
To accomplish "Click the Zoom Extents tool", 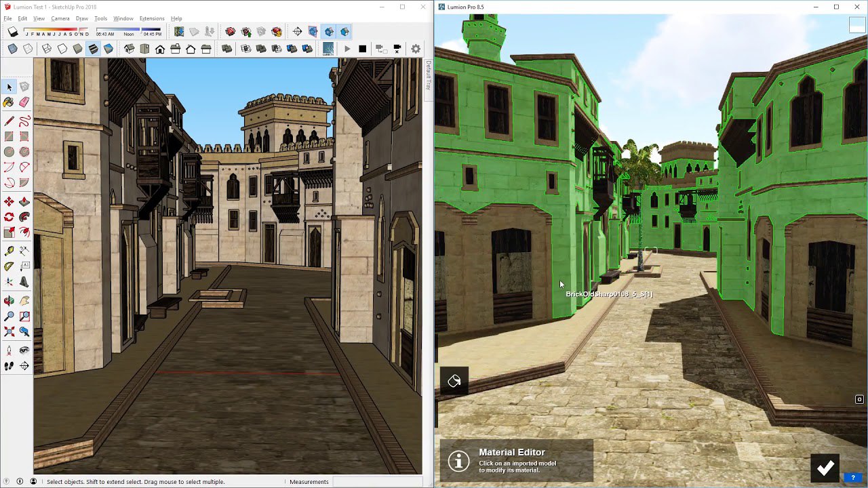I will (9, 332).
